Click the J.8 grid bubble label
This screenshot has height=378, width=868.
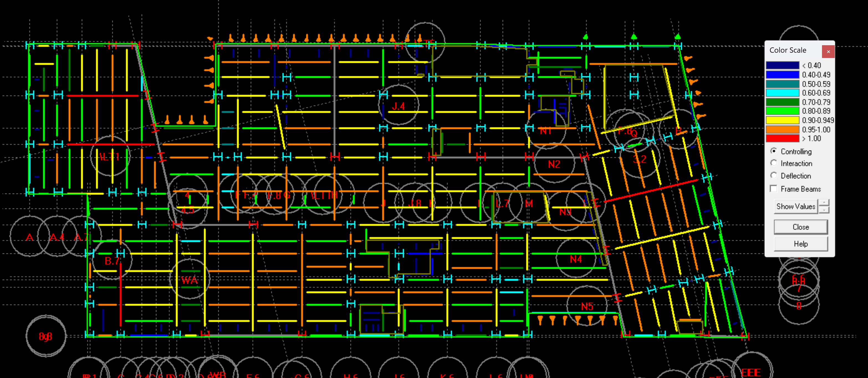pyautogui.click(x=415, y=203)
